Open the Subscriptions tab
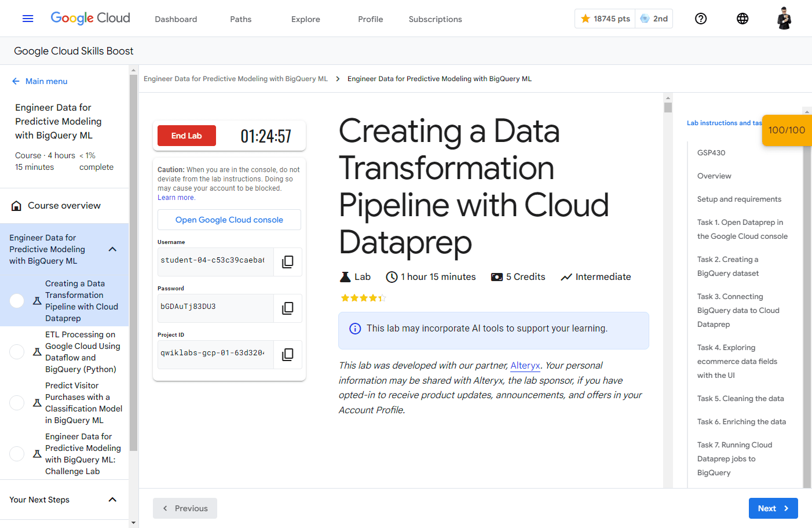812x528 pixels. click(436, 19)
